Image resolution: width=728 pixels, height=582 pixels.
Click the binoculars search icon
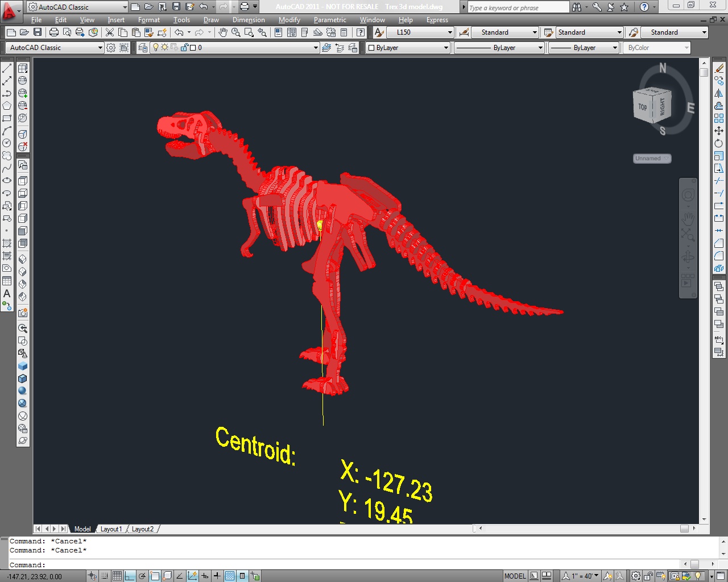click(x=577, y=7)
